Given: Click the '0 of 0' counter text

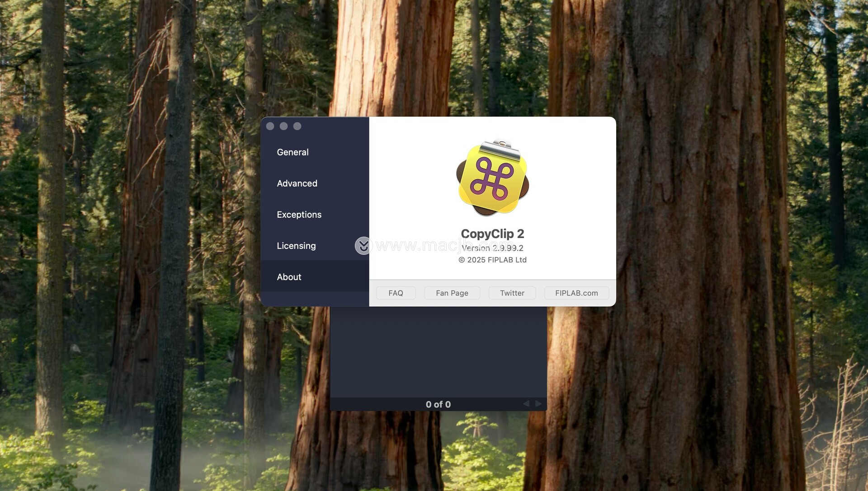Looking at the screenshot, I should pos(438,404).
